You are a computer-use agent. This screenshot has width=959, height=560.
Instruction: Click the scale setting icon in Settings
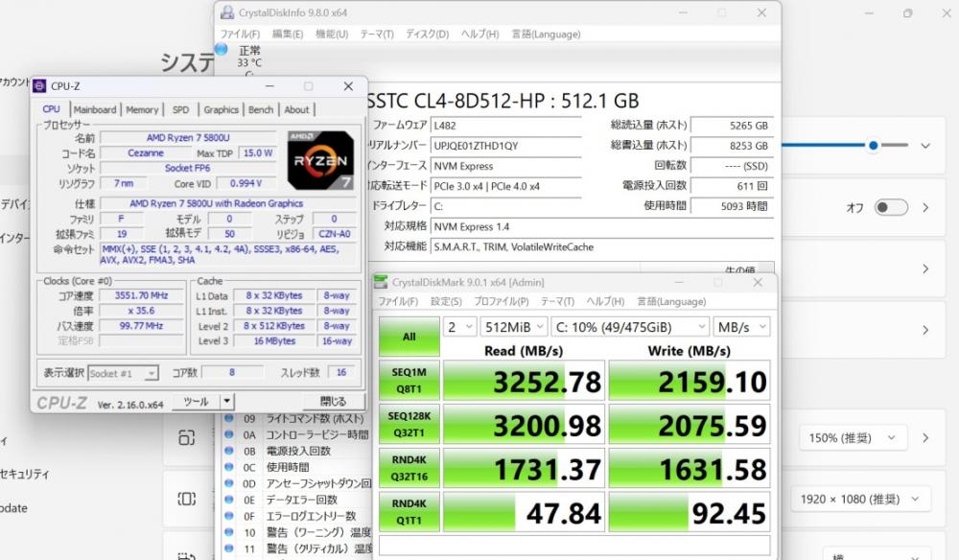[187, 437]
